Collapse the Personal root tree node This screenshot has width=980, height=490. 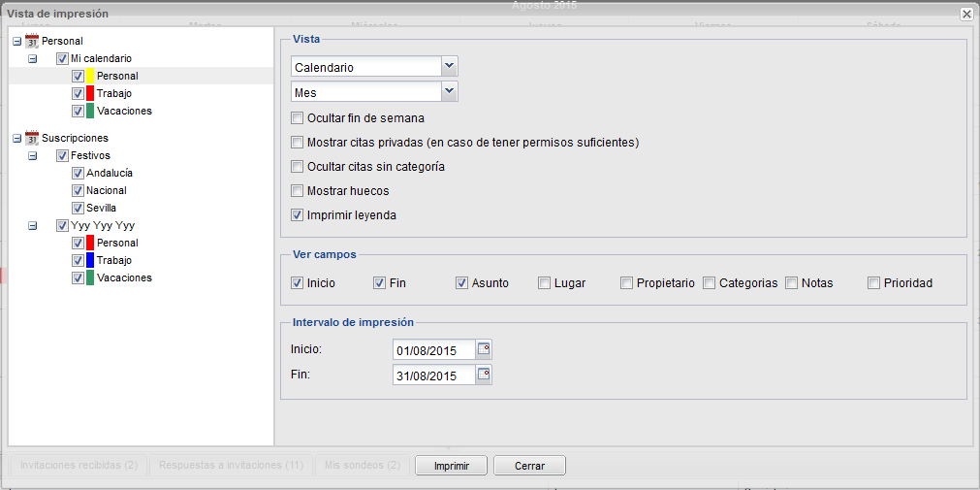16,42
